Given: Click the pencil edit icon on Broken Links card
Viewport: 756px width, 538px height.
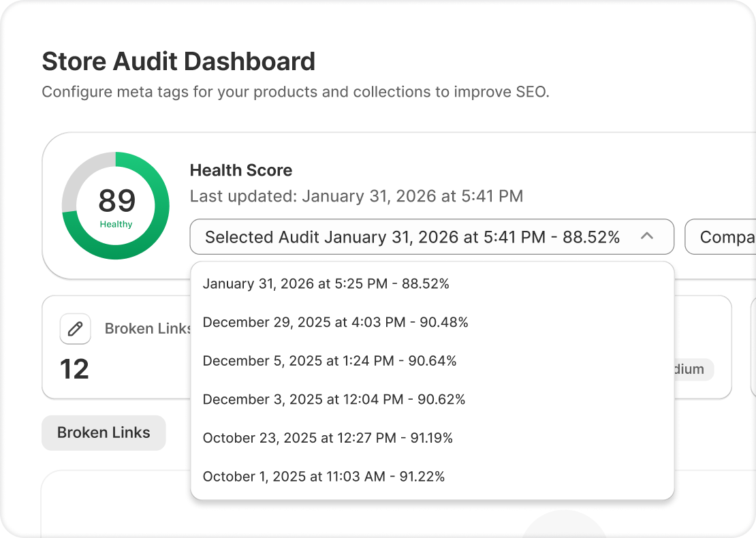Looking at the screenshot, I should [x=76, y=329].
